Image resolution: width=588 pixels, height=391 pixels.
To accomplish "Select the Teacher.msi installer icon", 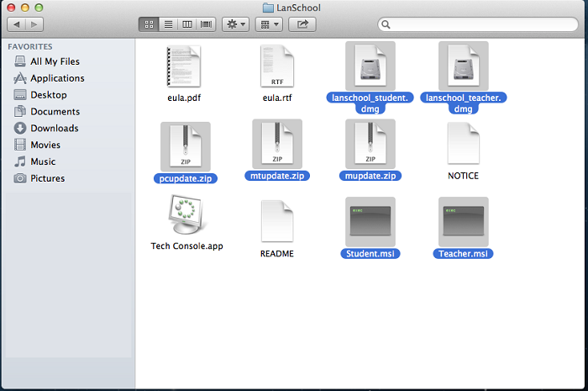I will [463, 222].
